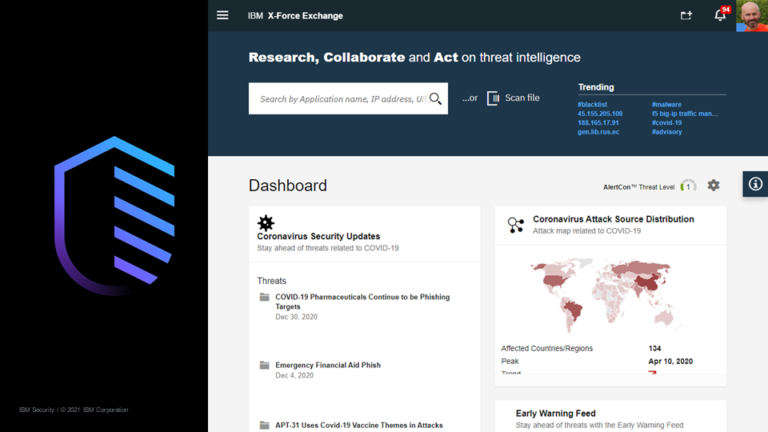Viewport: 768px width, 432px height.
Task: Click the Dec 4, 2020 date text
Action: point(294,375)
